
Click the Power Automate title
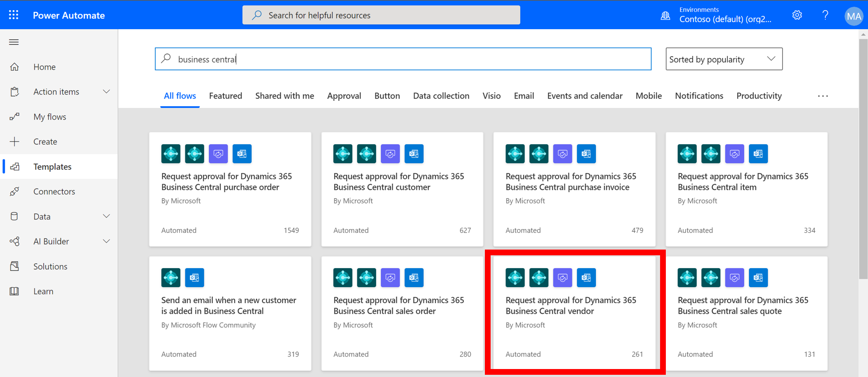point(69,15)
